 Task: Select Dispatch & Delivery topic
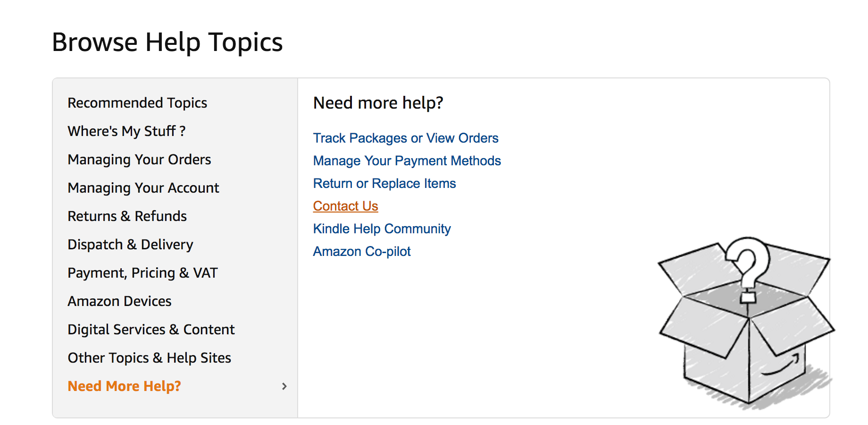130,245
